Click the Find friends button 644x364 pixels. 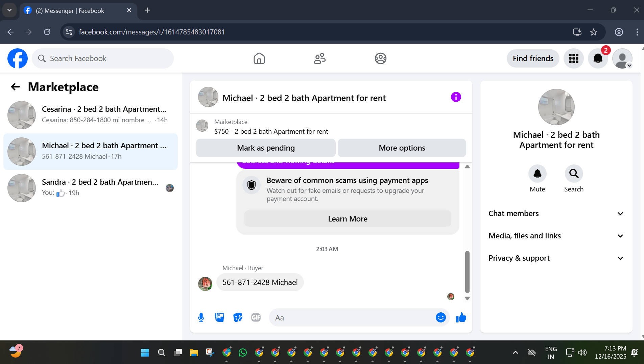[533, 58]
